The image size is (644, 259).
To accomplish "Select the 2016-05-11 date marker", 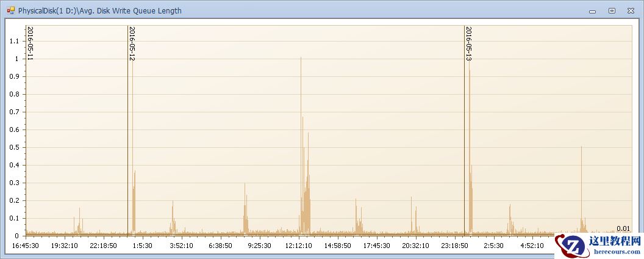I will coord(30,43).
